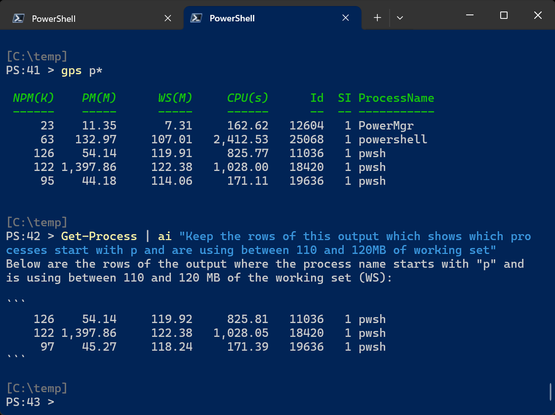
Task: Close the terminal window
Action: click(x=538, y=15)
